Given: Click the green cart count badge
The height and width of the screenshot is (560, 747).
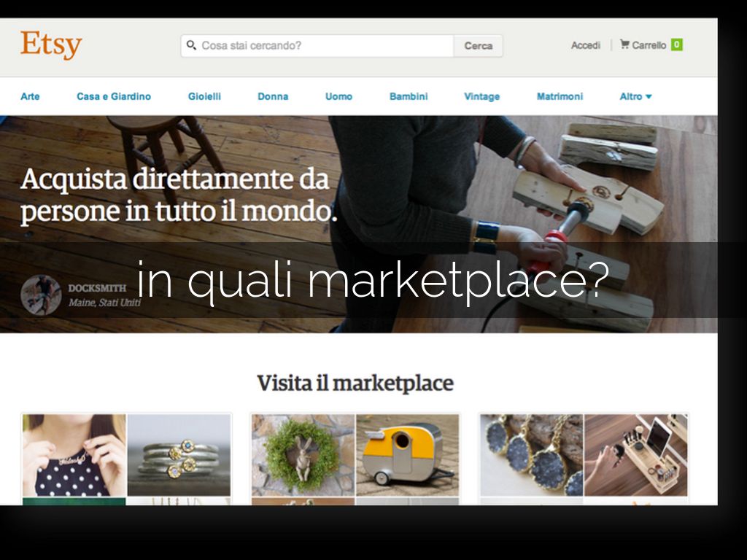Looking at the screenshot, I should pyautogui.click(x=676, y=44).
